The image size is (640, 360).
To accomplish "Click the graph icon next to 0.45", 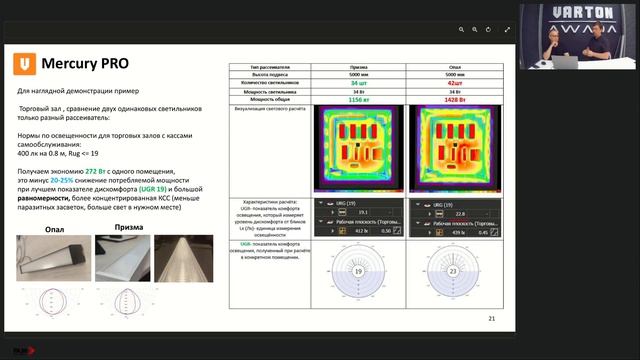I will [x=494, y=233].
